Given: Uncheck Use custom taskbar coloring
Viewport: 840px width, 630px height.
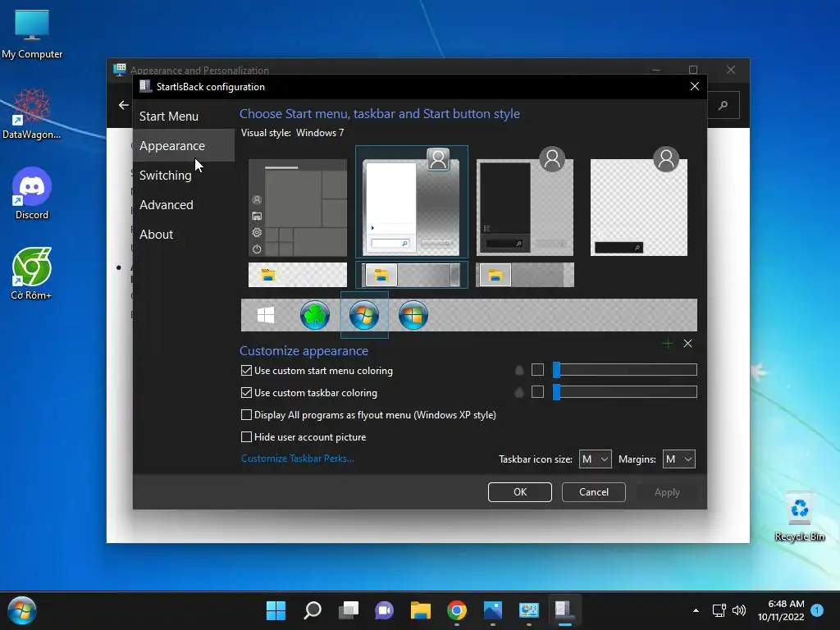Looking at the screenshot, I should [246, 393].
